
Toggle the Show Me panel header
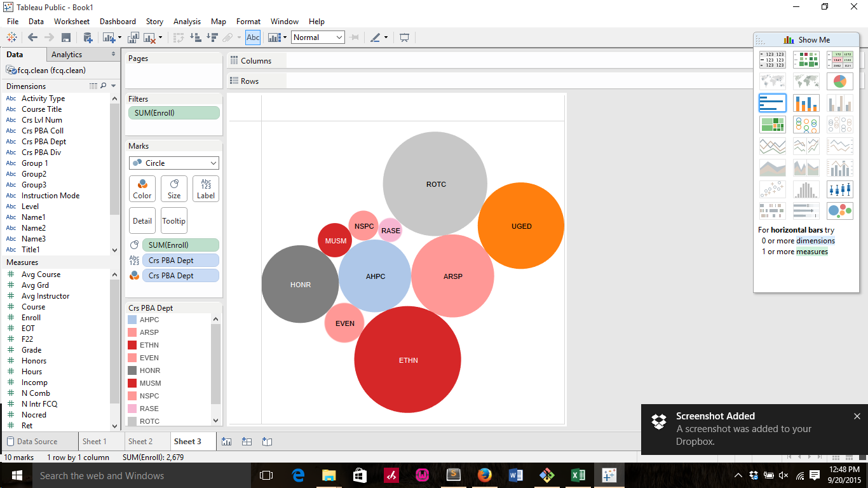tap(806, 40)
